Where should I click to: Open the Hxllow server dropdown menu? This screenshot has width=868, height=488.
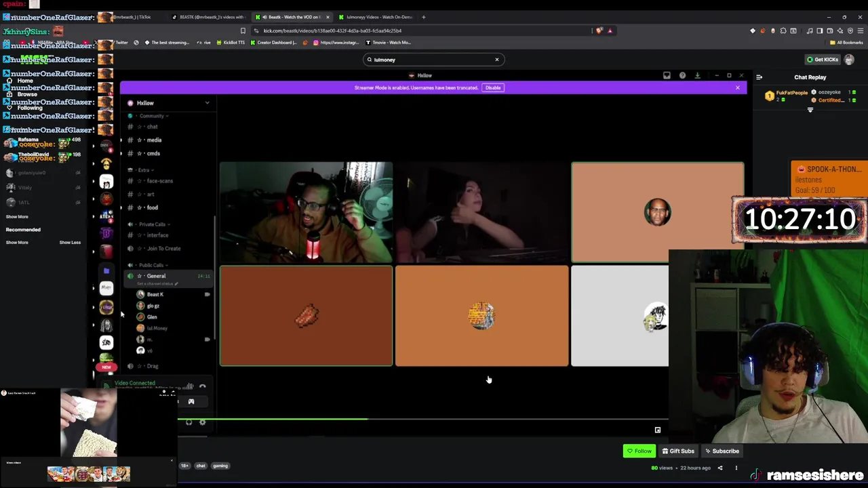tap(207, 103)
